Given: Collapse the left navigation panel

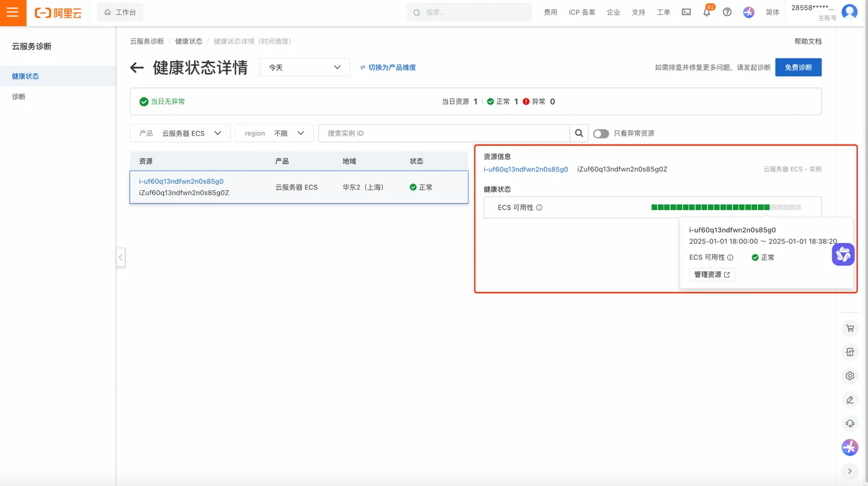Looking at the screenshot, I should coord(121,257).
